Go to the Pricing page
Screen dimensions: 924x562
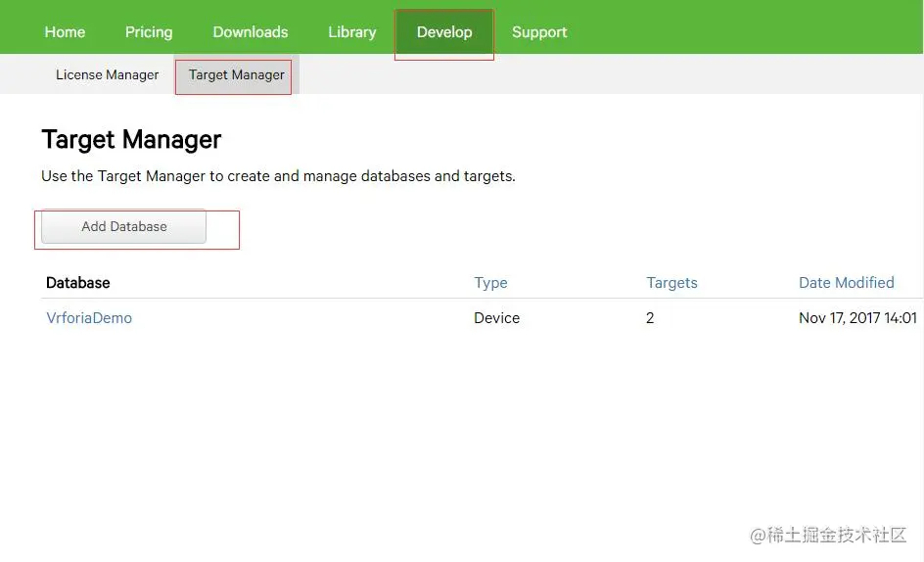point(149,32)
